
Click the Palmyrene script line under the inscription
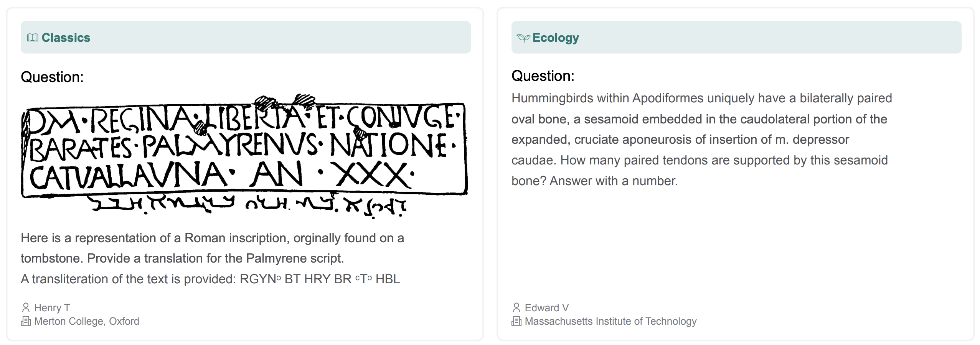tap(249, 204)
